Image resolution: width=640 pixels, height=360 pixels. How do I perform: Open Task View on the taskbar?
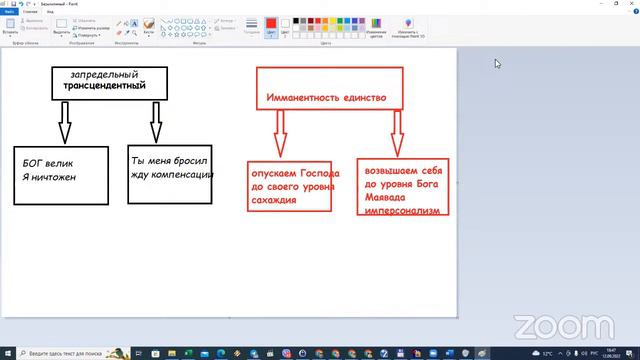(139, 353)
